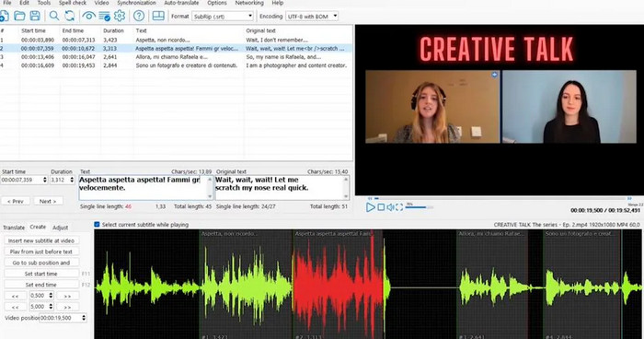Click the Next > button
This screenshot has height=339, width=644.
tap(48, 201)
